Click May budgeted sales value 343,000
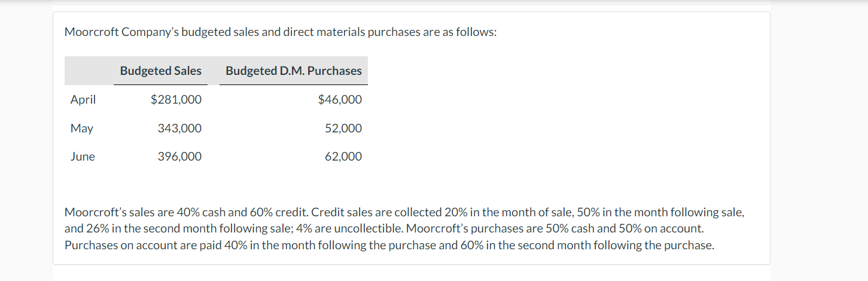The width and height of the screenshot is (868, 281). coord(179,128)
